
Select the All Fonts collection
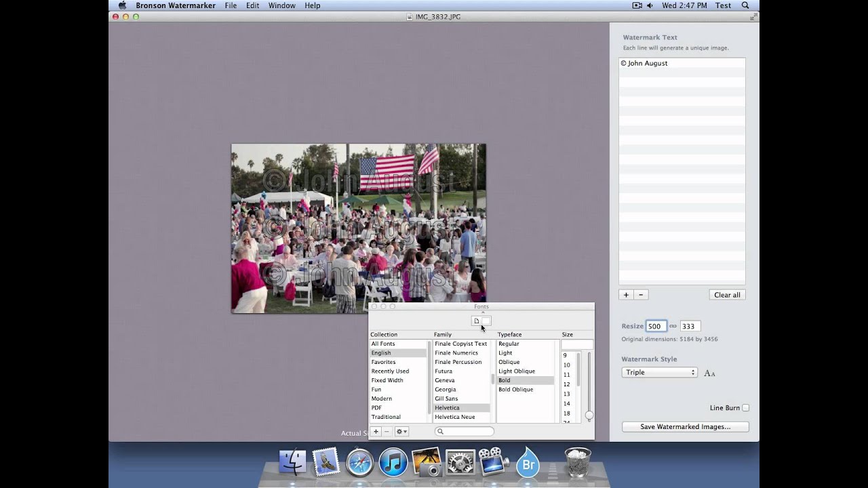399,344
